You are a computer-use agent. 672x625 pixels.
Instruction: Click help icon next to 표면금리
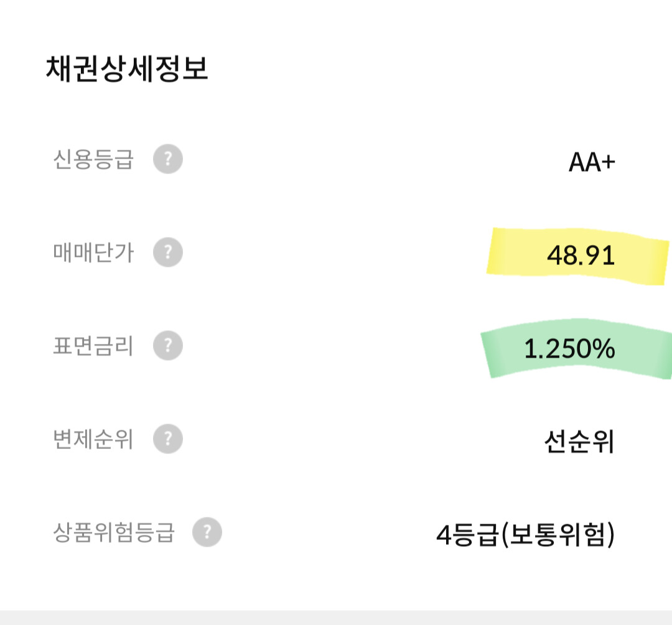coord(168,346)
